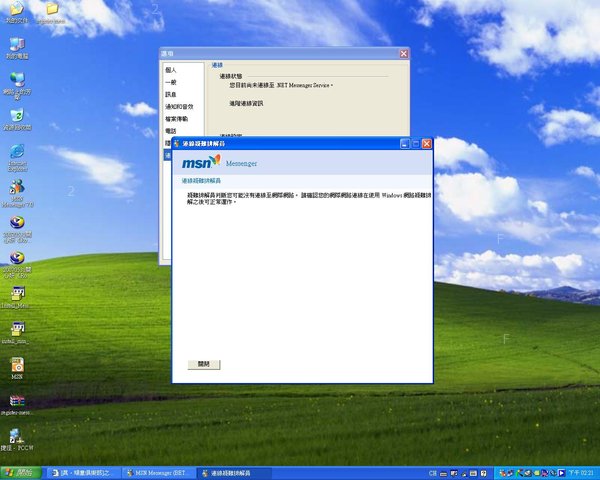Click the 連線疑難排解員 taskbar button
This screenshot has height=480, width=600.
point(234,473)
